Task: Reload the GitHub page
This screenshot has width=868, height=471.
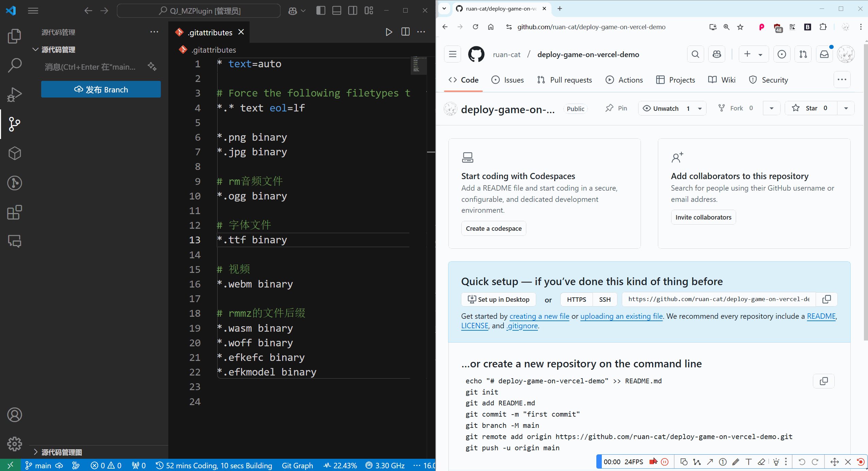Action: (475, 27)
